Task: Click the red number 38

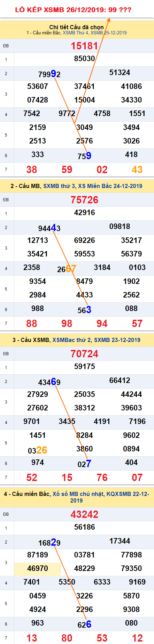Action: [x=32, y=170]
